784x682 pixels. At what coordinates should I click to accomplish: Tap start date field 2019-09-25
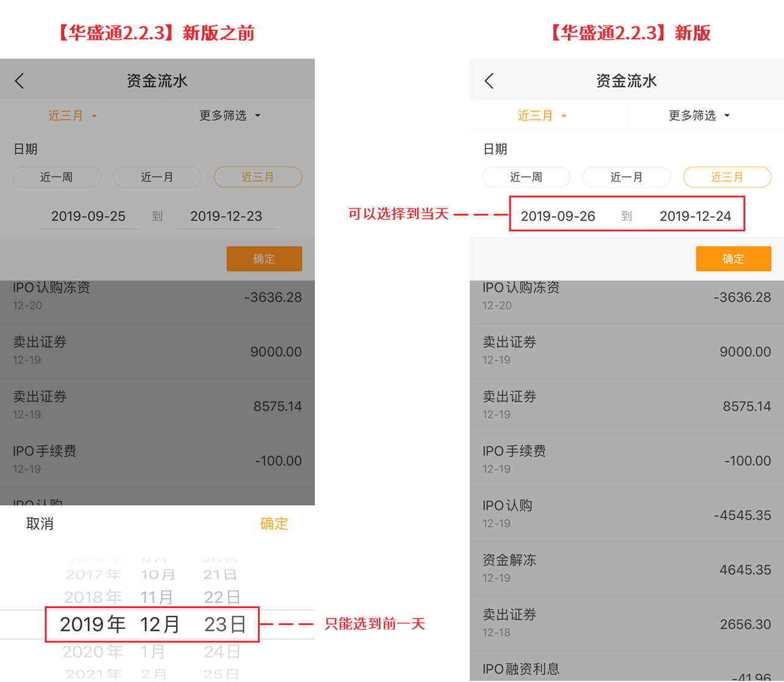88,216
